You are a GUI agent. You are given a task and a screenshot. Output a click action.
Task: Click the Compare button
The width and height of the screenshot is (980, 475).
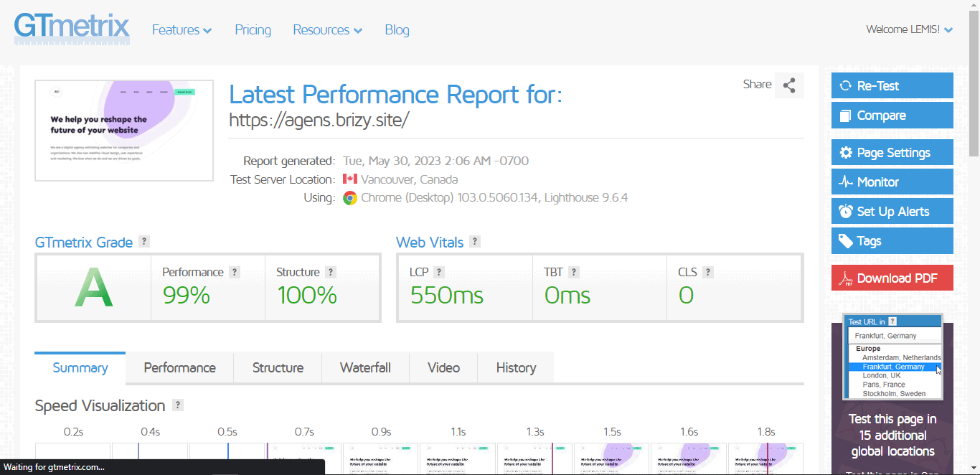point(892,116)
